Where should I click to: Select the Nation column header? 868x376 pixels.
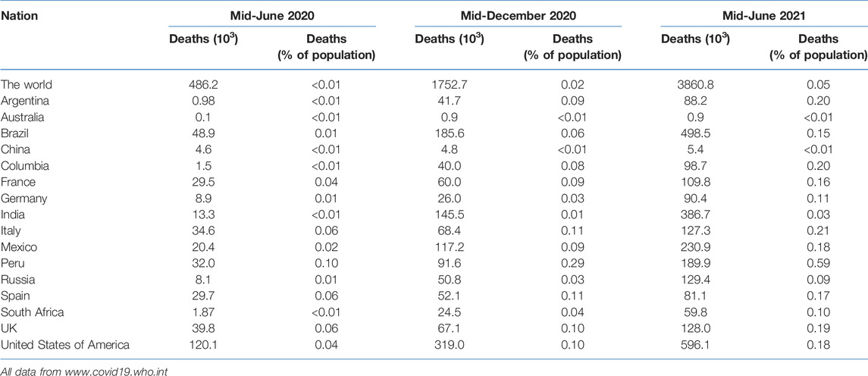(x=20, y=16)
